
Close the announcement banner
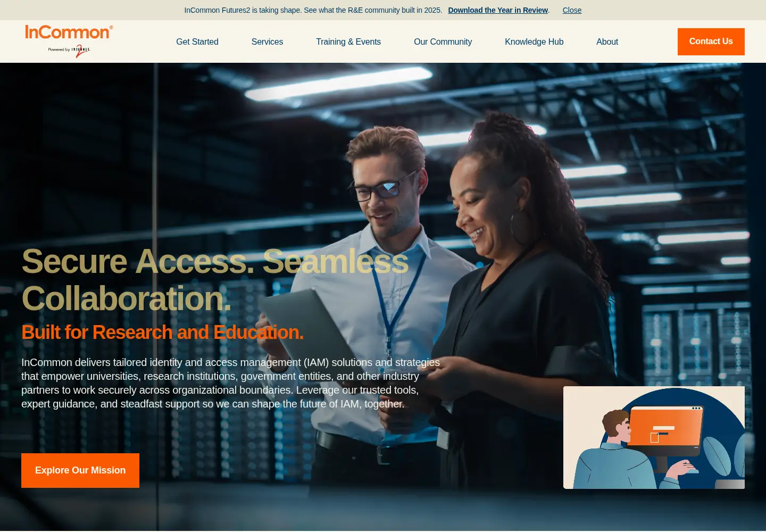tap(572, 10)
